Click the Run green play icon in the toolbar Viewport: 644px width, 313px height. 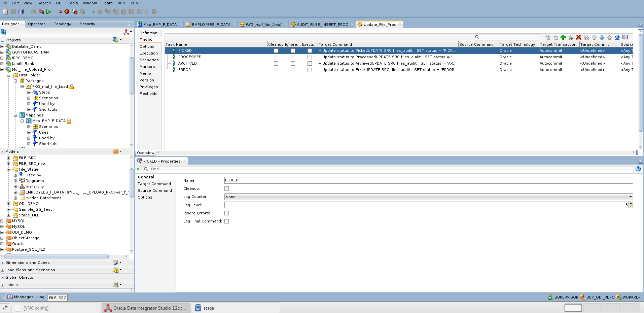[x=49, y=12]
